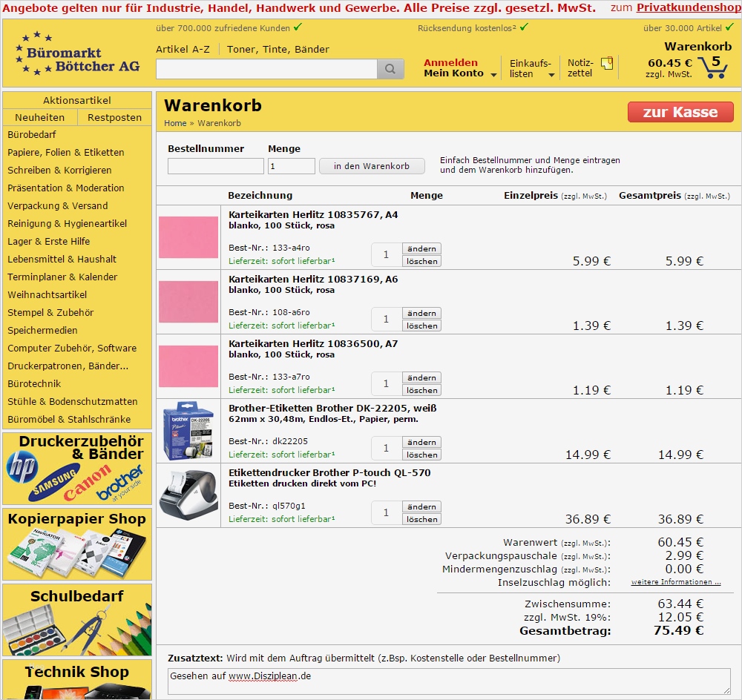The width and height of the screenshot is (742, 700).
Task: Click the in den Warenkorb button
Action: 372,166
